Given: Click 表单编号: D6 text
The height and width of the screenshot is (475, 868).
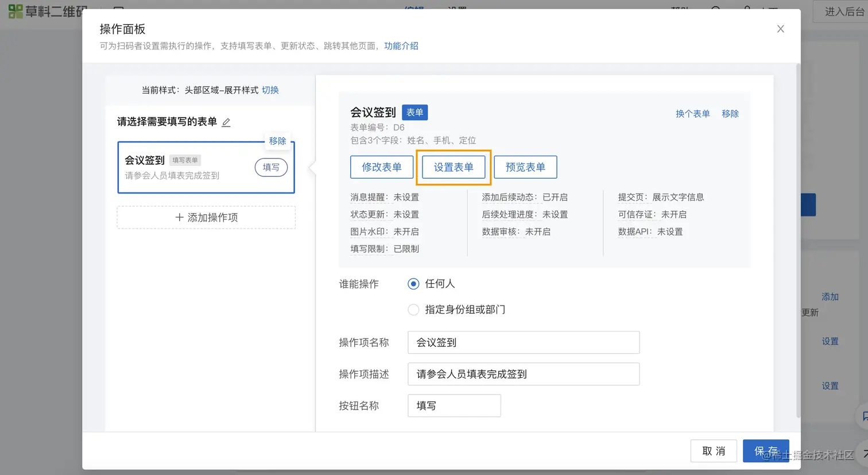Looking at the screenshot, I should pos(377,128).
